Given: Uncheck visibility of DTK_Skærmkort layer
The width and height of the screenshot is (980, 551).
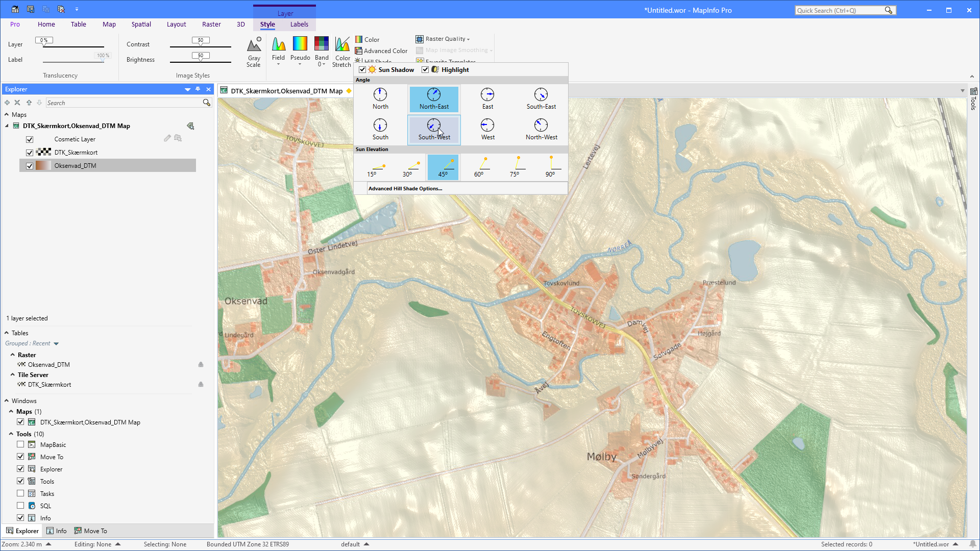Looking at the screenshot, I should [x=30, y=152].
